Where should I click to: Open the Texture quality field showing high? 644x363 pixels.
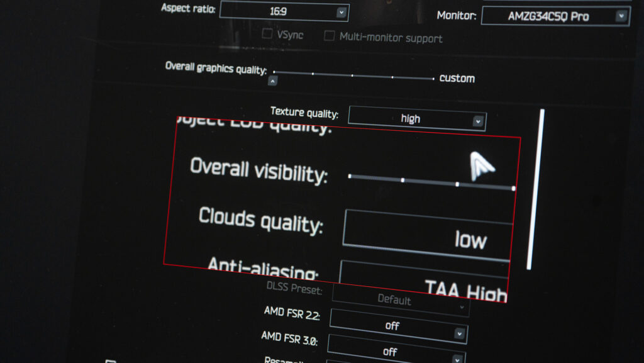409,118
